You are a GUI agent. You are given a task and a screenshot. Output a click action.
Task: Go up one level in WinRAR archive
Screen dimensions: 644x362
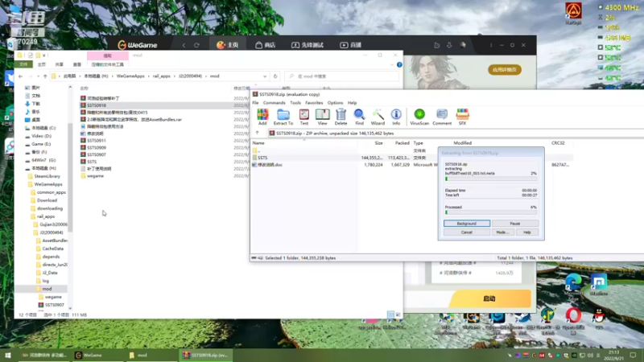click(x=258, y=133)
